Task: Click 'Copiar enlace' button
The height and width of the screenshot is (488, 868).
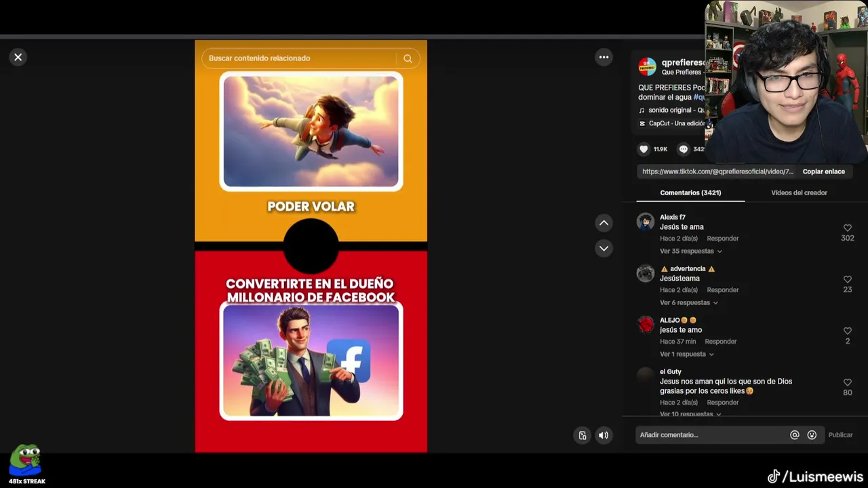Action: click(x=823, y=171)
